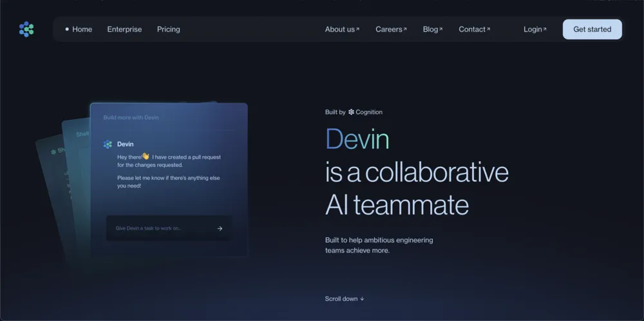Image resolution: width=644 pixels, height=321 pixels.
Task: Focus the Give Devin a task input
Action: (169, 228)
